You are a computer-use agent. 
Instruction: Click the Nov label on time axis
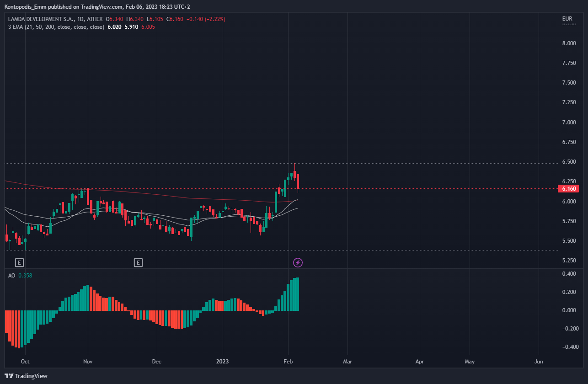pyautogui.click(x=88, y=362)
